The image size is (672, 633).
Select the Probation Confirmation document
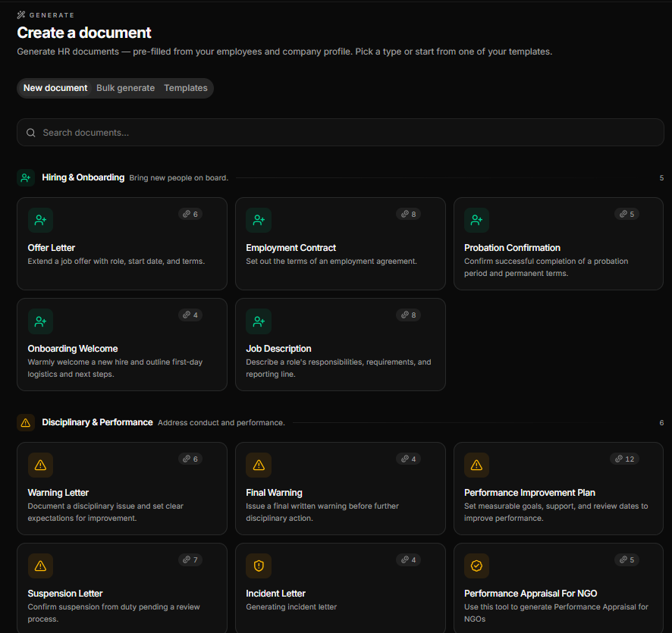(558, 243)
